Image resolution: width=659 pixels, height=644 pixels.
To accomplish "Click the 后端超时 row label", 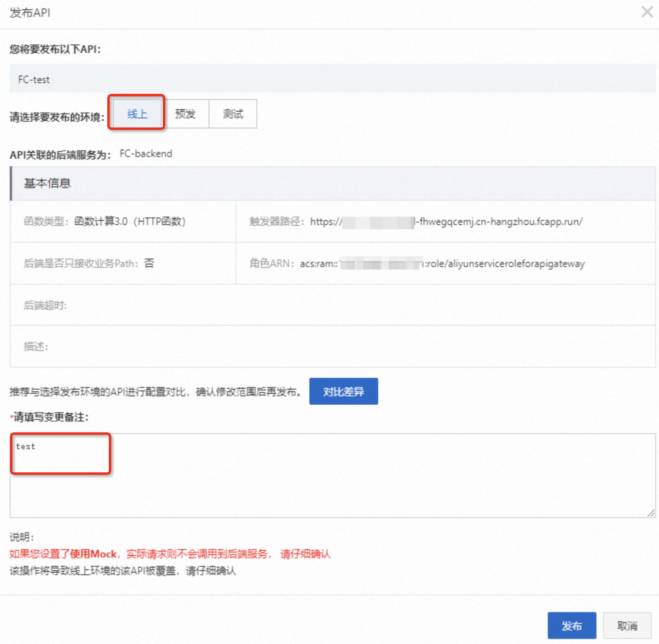I will pos(45,305).
